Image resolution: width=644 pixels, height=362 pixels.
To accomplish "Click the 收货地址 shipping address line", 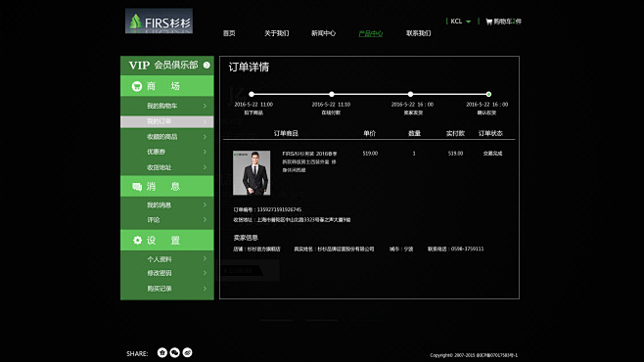I will pos(292,220).
